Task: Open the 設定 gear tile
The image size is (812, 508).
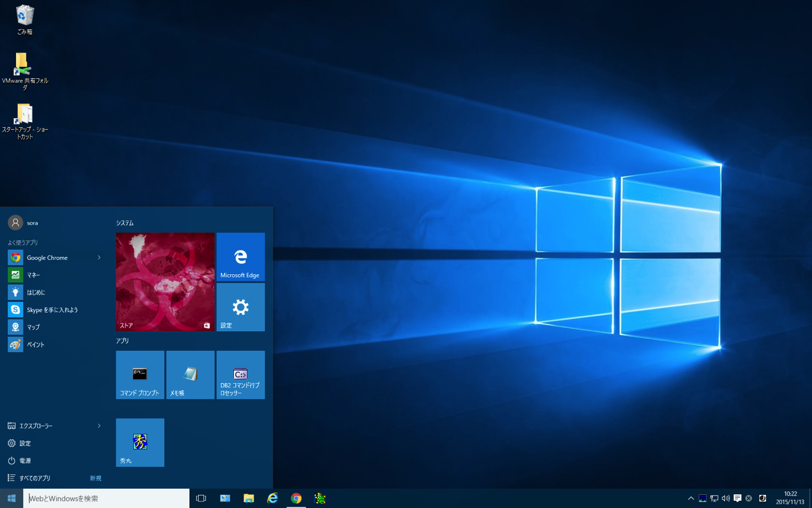Action: click(240, 307)
